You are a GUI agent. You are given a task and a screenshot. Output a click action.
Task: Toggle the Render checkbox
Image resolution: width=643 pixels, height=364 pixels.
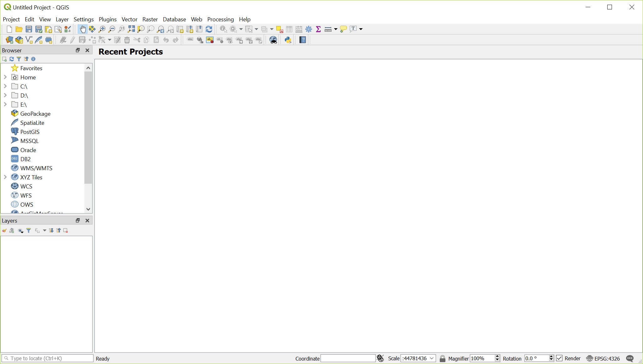click(560, 358)
